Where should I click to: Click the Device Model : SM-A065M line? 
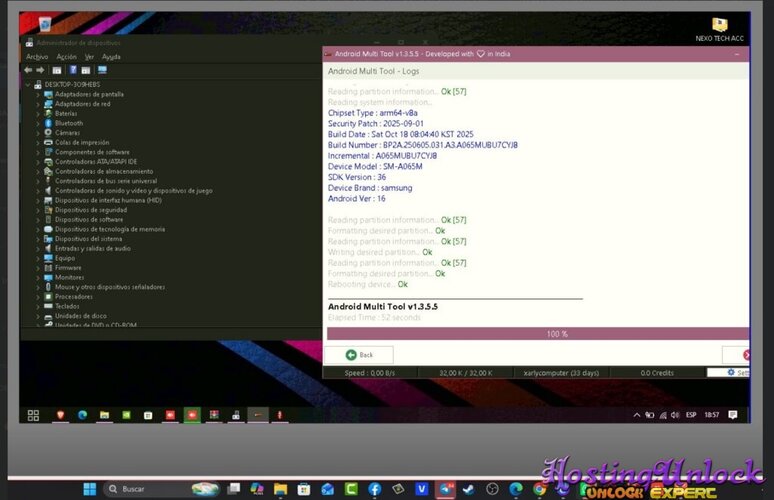(x=375, y=166)
